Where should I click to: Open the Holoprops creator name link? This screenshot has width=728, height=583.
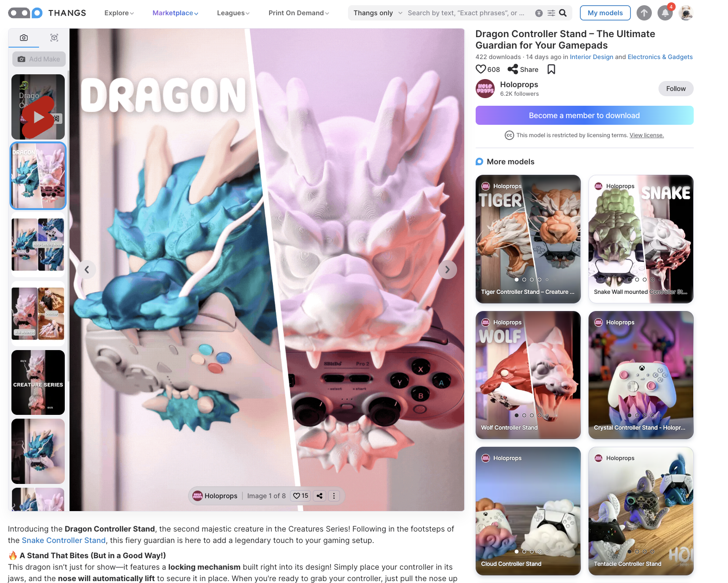coord(519,84)
